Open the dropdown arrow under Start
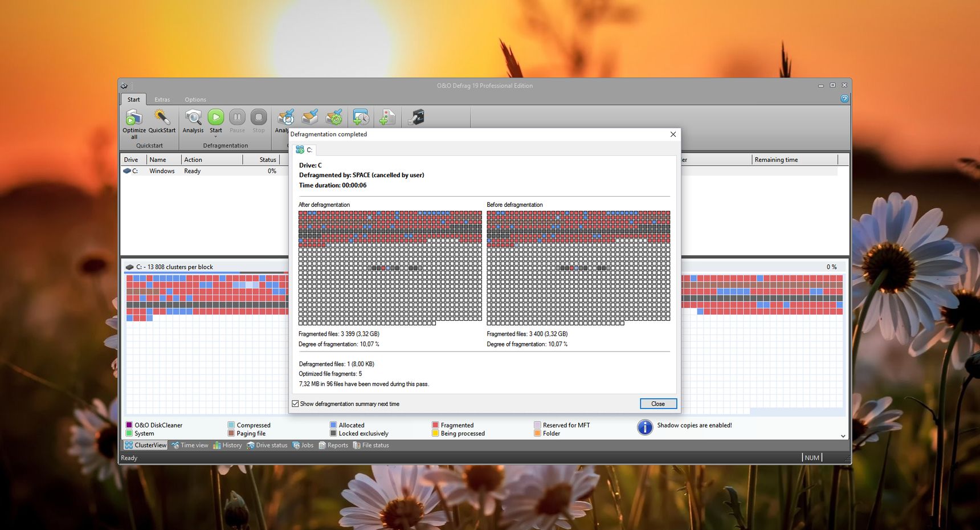The height and width of the screenshot is (530, 980). coord(215,137)
